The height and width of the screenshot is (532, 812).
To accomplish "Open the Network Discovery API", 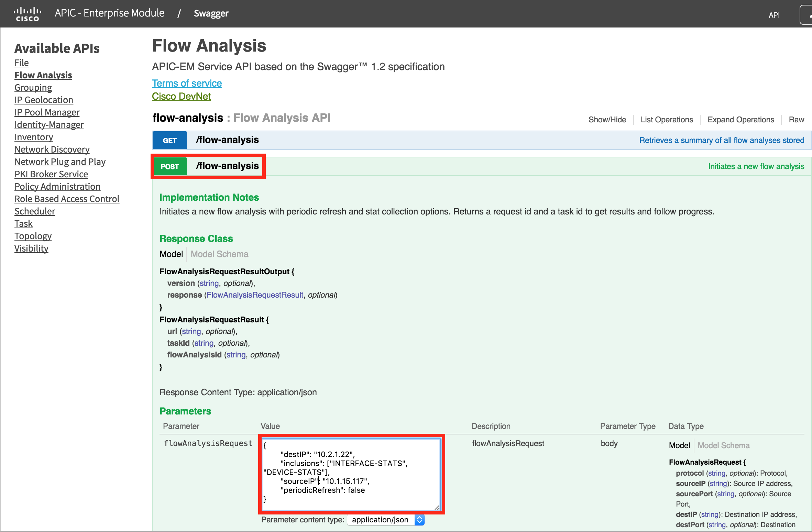I will (52, 149).
